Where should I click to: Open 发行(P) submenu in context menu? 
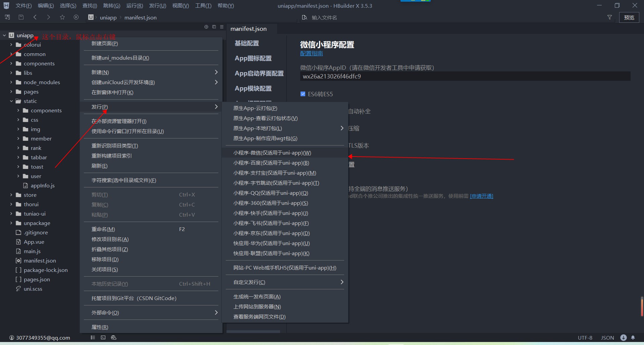click(x=151, y=107)
